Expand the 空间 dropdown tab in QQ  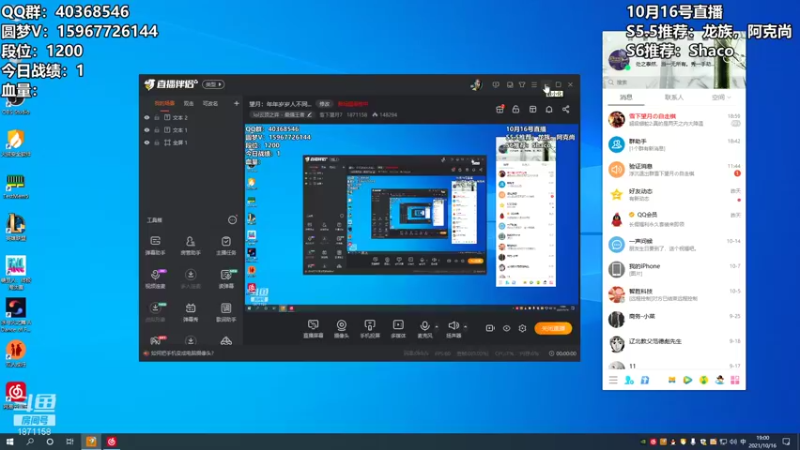721,97
